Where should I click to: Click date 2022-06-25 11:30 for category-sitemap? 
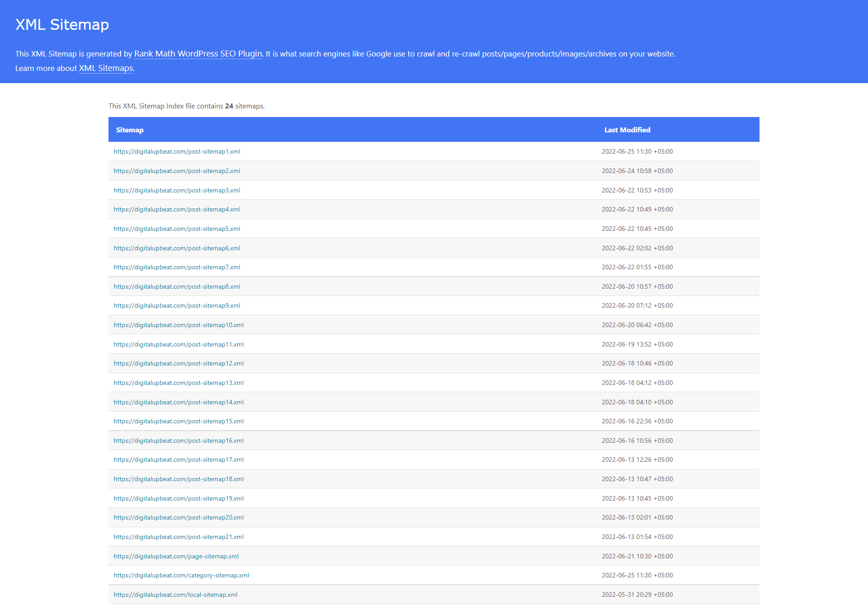coord(637,575)
